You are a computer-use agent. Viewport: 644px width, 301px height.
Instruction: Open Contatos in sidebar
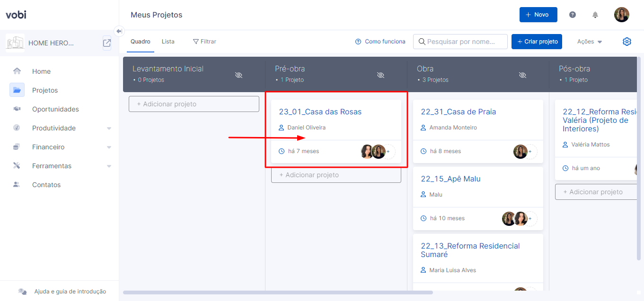(x=46, y=185)
